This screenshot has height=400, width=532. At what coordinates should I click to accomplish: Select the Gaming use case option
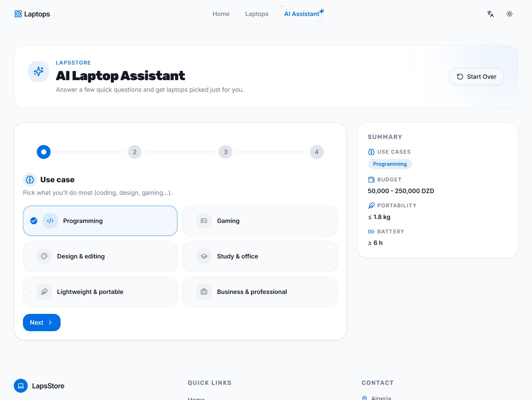[260, 221]
